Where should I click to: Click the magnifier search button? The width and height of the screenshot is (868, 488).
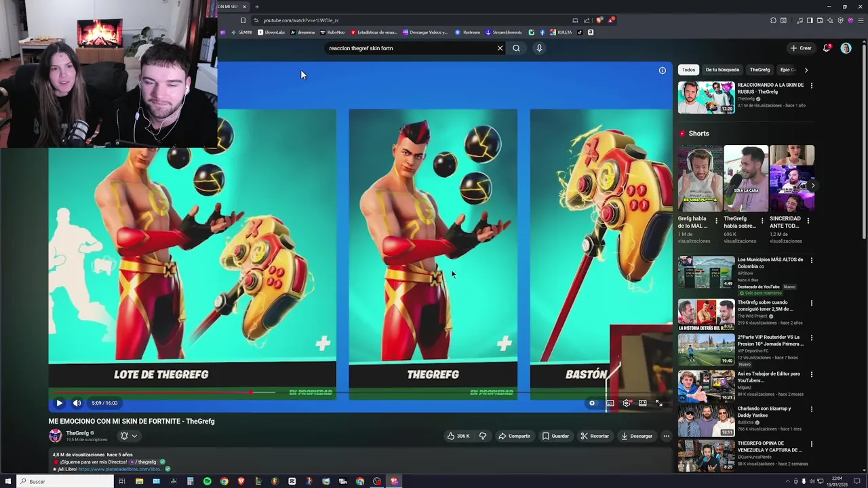[516, 48]
